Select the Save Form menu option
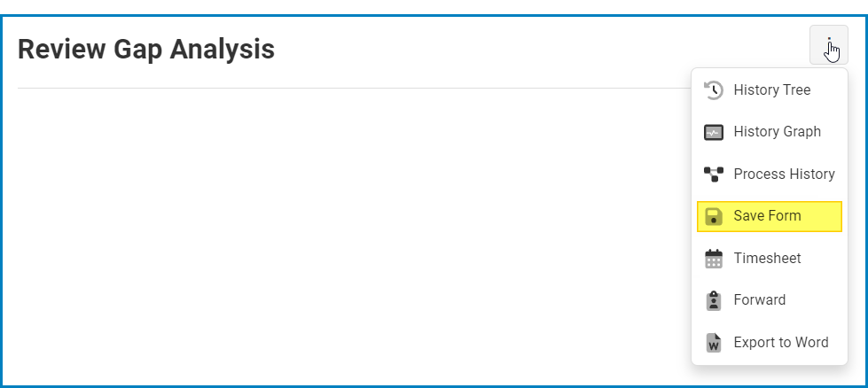Viewport: 868px width, 388px height. pos(767,216)
